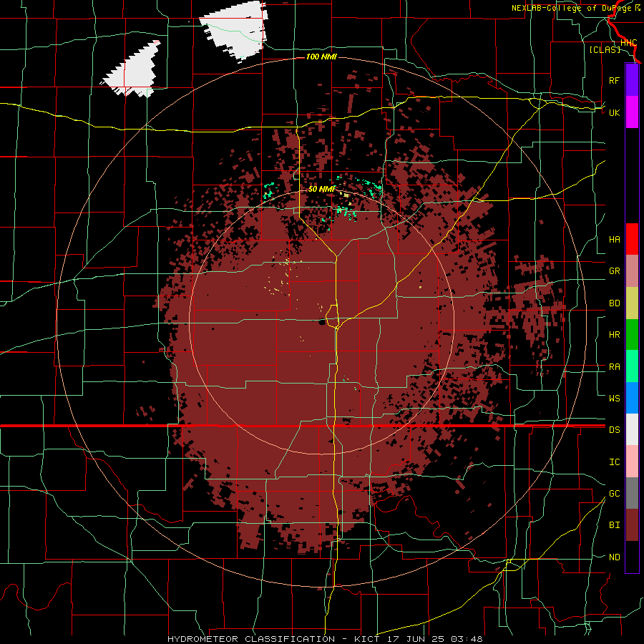The width and height of the screenshot is (644, 644).
Task: Click the DS legend label
Action: click(614, 430)
